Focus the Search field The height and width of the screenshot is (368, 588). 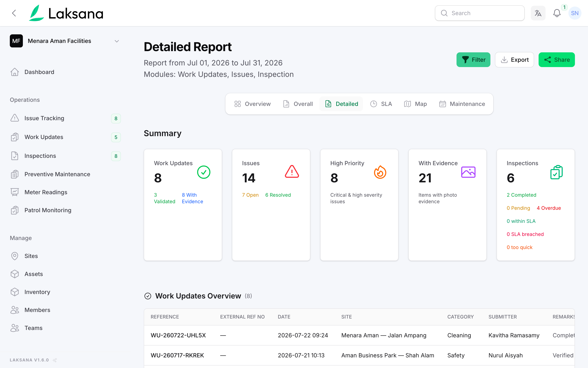tap(480, 13)
